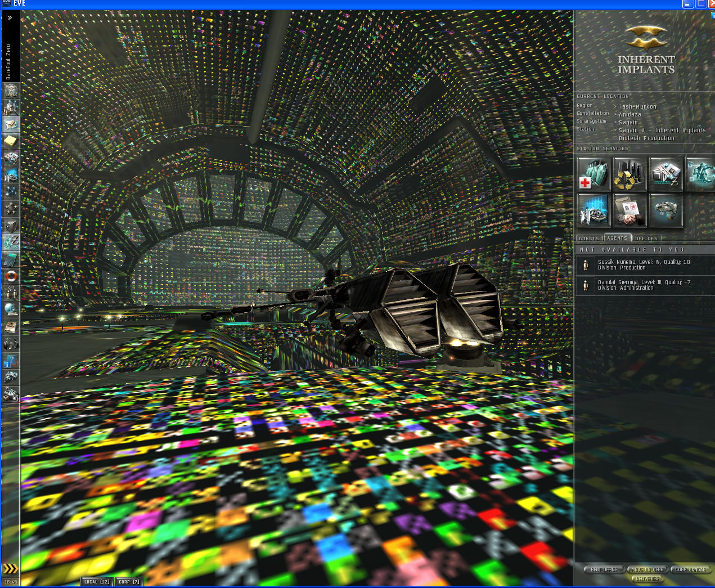Viewport: 715px width, 588px height.
Task: Click Danulaf Sierniya's agent portrait icon
Action: (x=585, y=285)
